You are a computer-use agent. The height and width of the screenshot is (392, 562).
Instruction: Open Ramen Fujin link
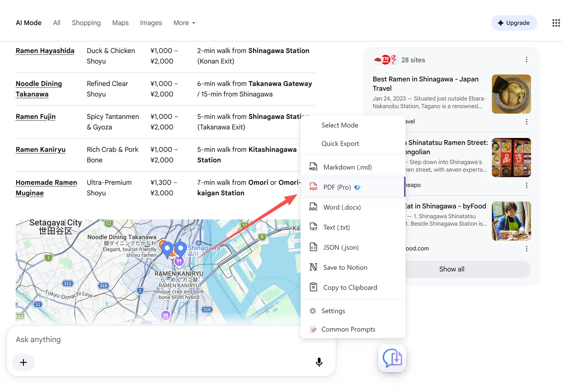point(36,117)
